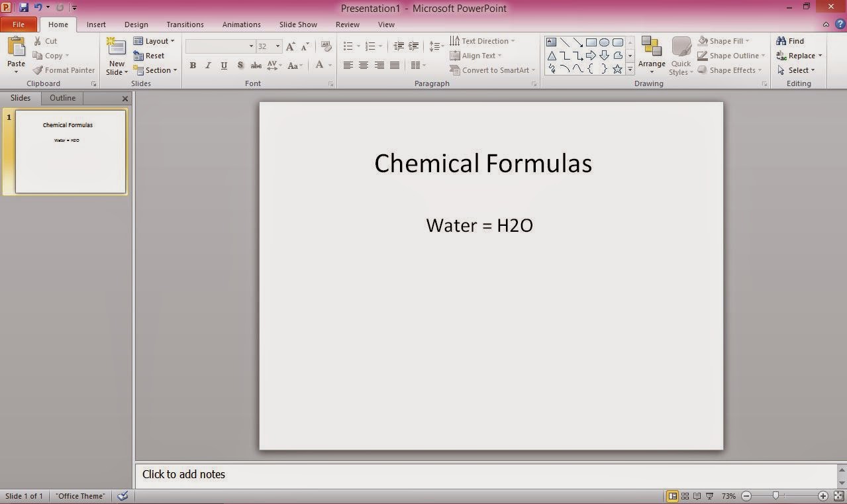The height and width of the screenshot is (504, 847).
Task: Align text left in Paragraph group
Action: click(348, 65)
